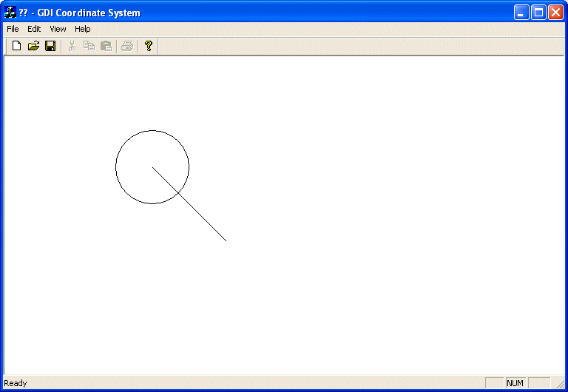Close the GDI Coordinate System window
The height and width of the screenshot is (392, 568).
coord(555,13)
